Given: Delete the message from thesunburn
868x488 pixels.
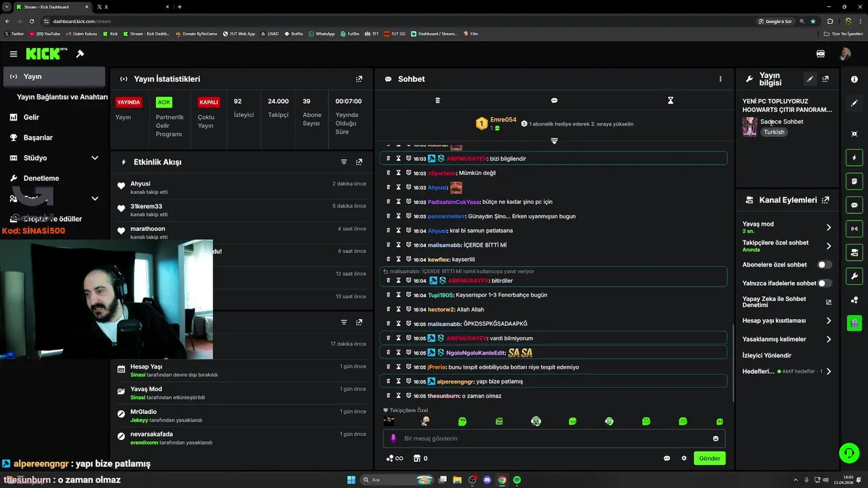Looking at the screenshot, I should pos(389,396).
